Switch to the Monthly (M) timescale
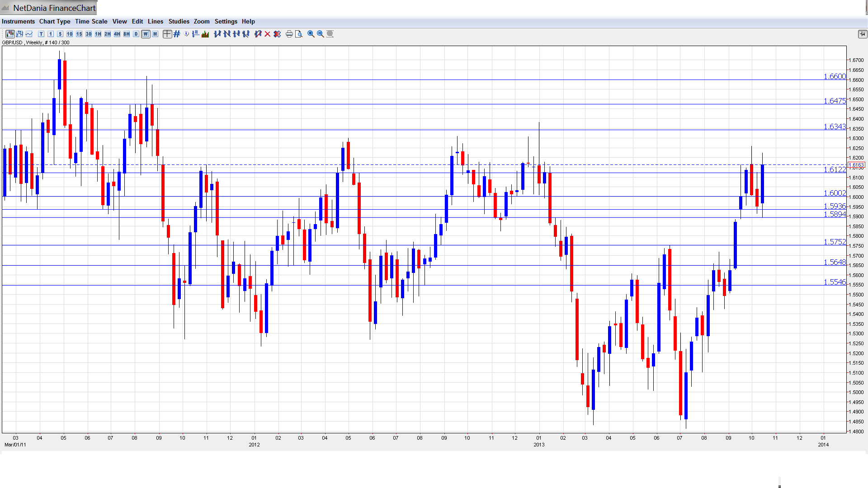This screenshot has height=488, width=868. coord(155,34)
